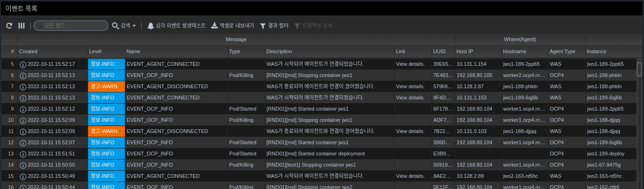Click the Excel export download icon
This screenshot has width=644, height=189.
tap(214, 26)
